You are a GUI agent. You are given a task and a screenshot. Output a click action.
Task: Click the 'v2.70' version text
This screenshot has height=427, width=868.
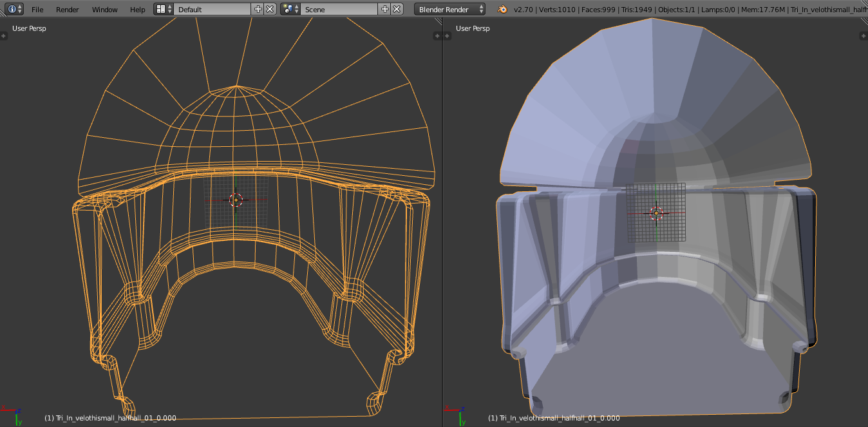point(522,10)
